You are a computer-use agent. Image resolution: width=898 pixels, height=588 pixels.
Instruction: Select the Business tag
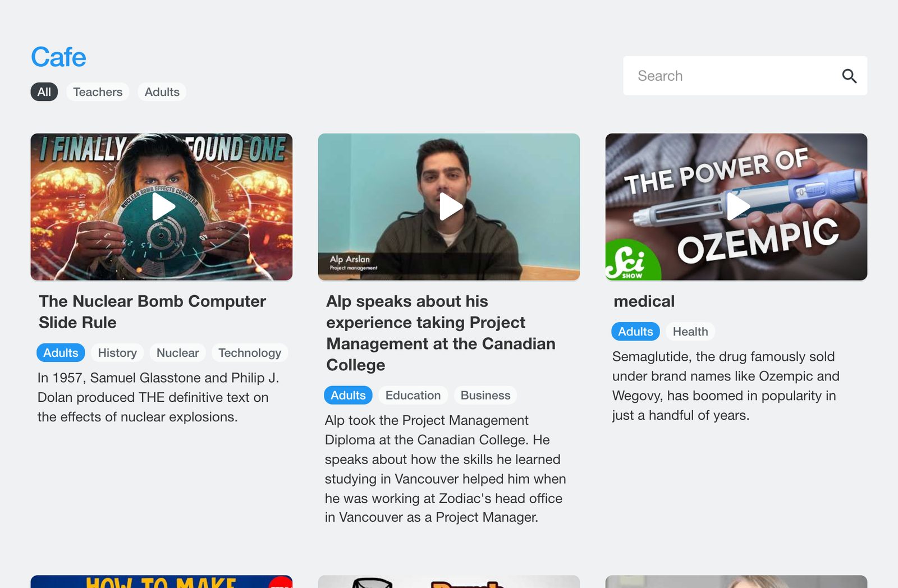pyautogui.click(x=485, y=396)
